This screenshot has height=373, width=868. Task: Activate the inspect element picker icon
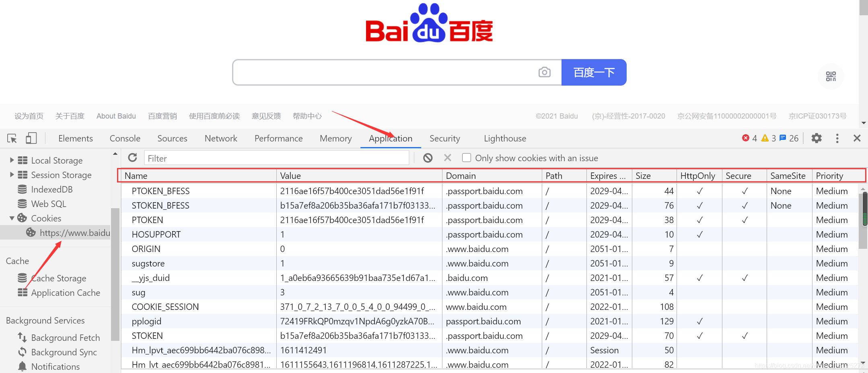[x=12, y=138]
